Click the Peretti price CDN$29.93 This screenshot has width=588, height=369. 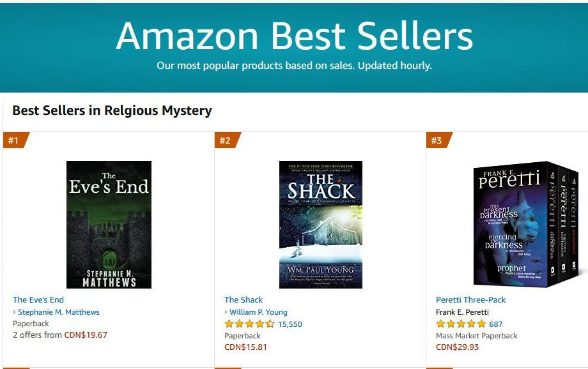click(x=458, y=347)
